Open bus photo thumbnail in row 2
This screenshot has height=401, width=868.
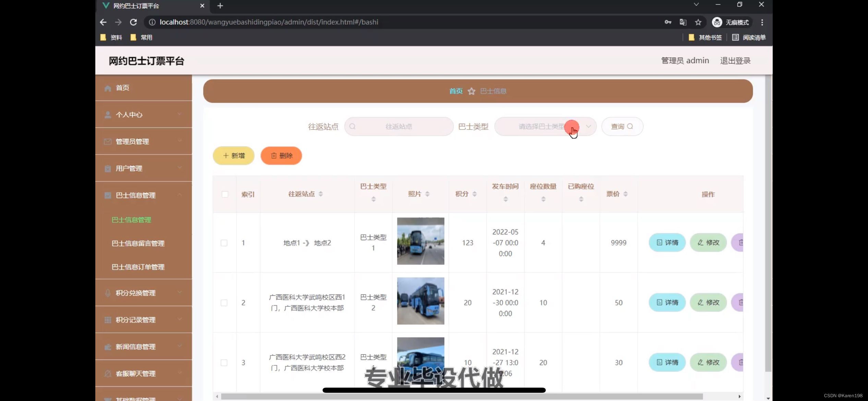(x=421, y=301)
